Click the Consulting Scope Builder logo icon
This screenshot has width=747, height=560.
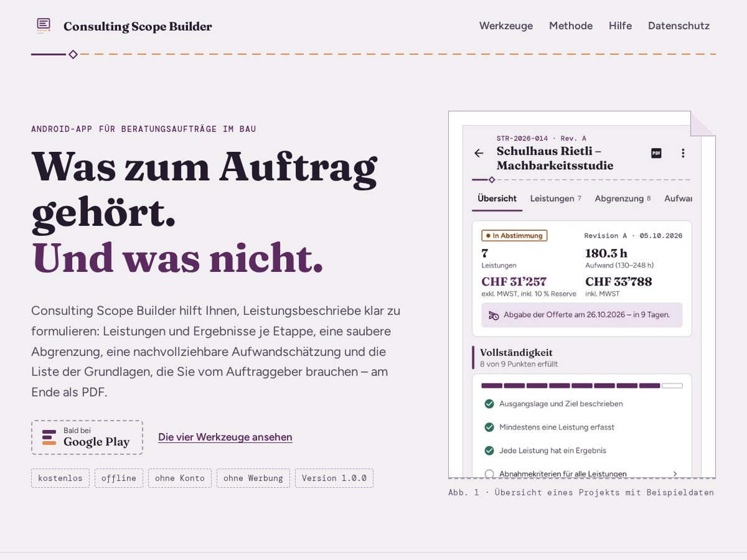click(43, 26)
